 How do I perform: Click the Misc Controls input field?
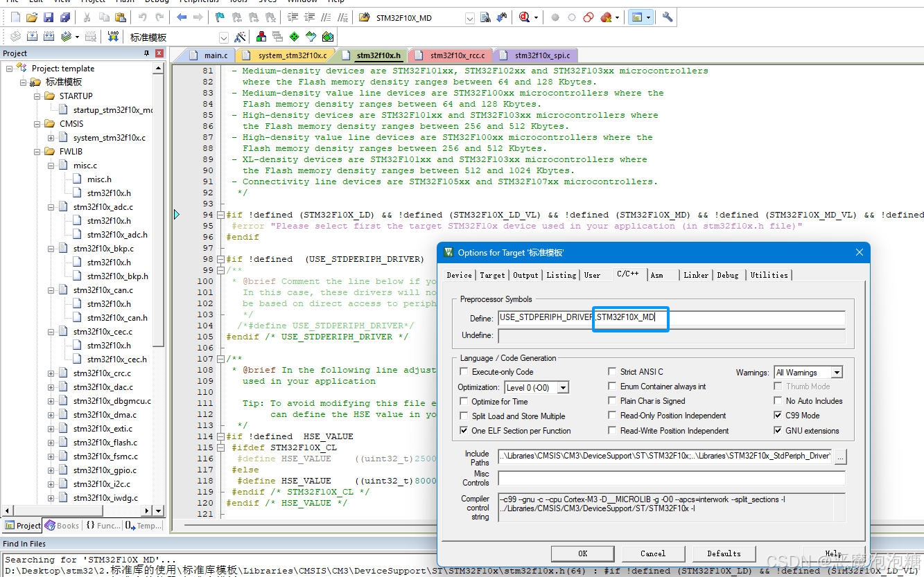(672, 478)
